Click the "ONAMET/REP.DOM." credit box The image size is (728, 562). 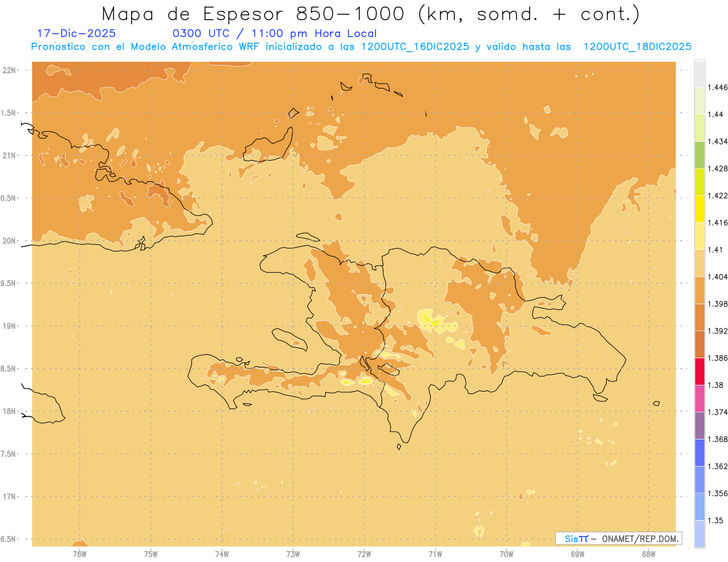[x=619, y=538]
